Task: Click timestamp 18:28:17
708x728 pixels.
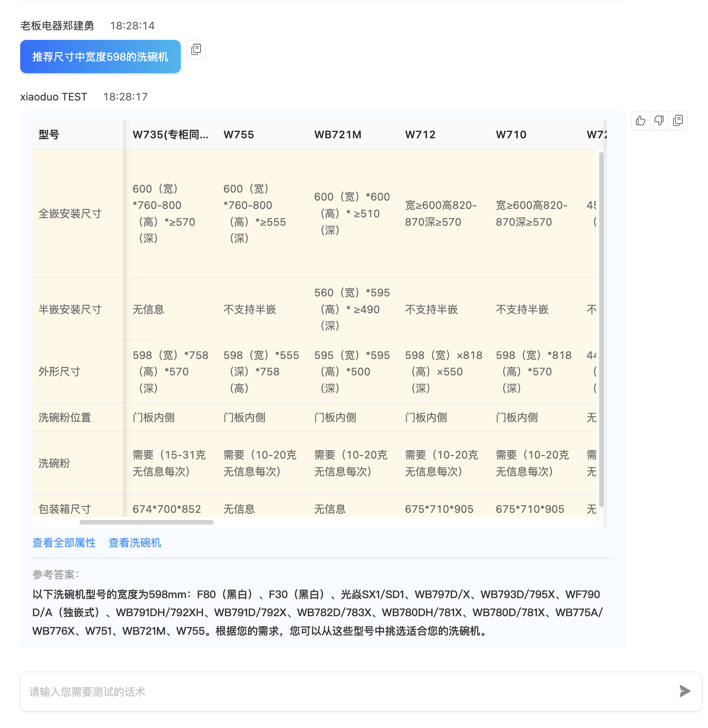Action: pyautogui.click(x=125, y=97)
